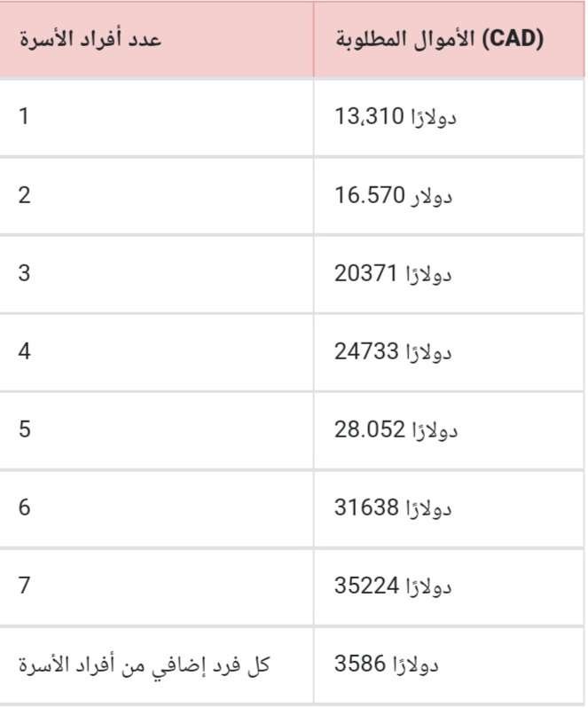Click family size number 1 cell
Screen dimensions: 588x708
click(156, 117)
